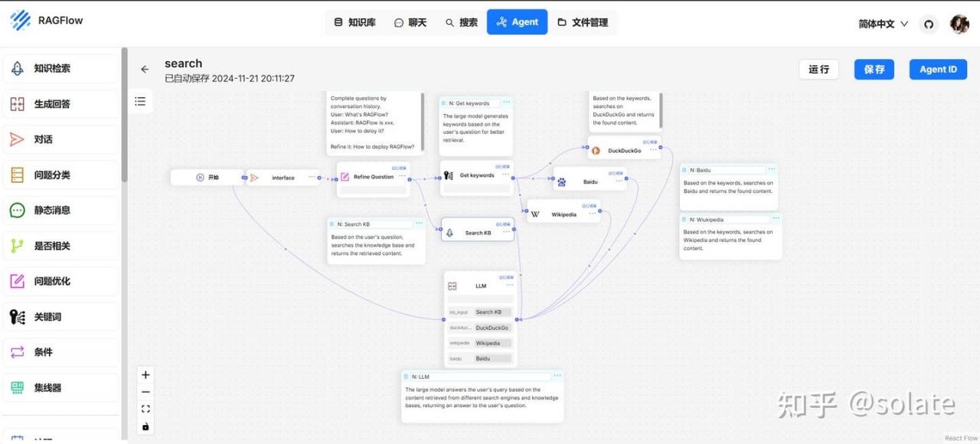Click the zoom in plus control
The width and height of the screenshot is (980, 444).
tap(145, 374)
